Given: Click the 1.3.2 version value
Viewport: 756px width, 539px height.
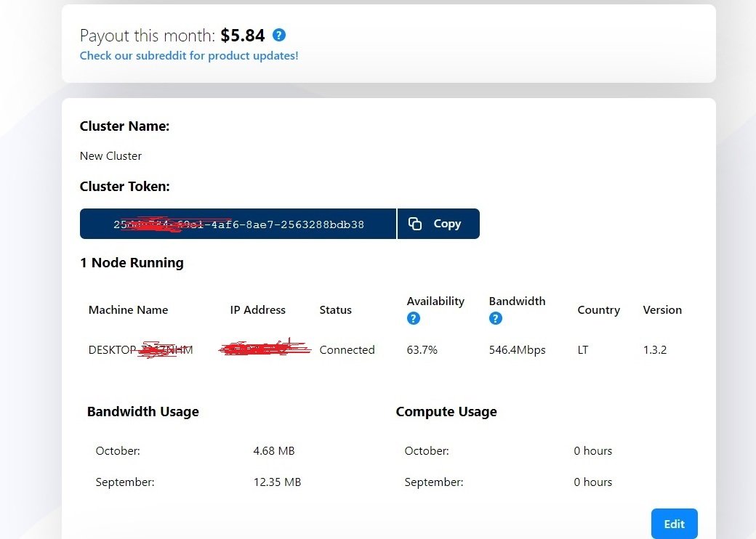Looking at the screenshot, I should 655,349.
